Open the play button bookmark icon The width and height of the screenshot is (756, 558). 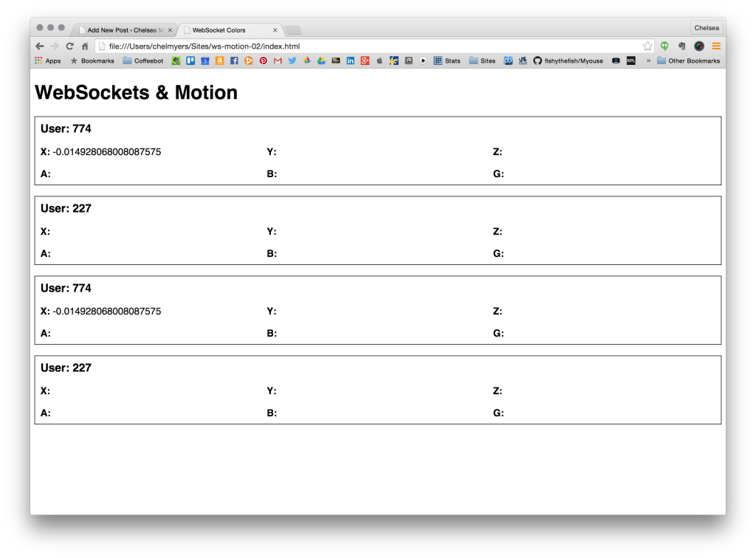(x=423, y=61)
